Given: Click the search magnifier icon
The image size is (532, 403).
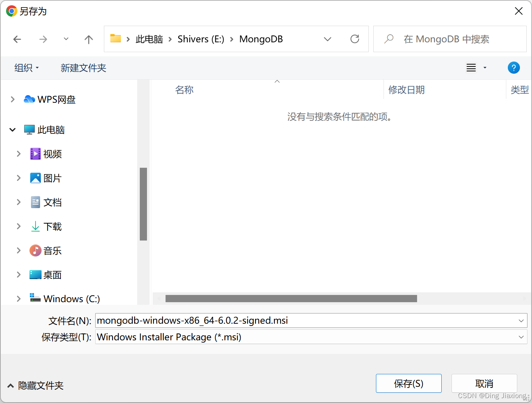Looking at the screenshot, I should [x=389, y=39].
